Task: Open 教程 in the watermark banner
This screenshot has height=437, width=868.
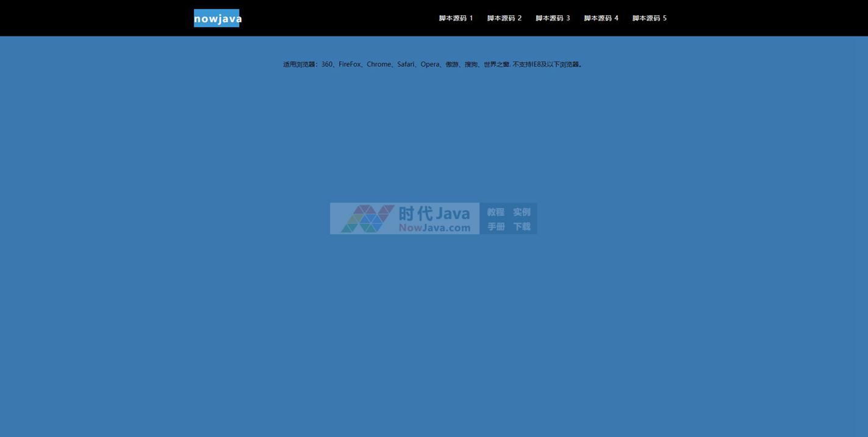Action: pos(495,212)
